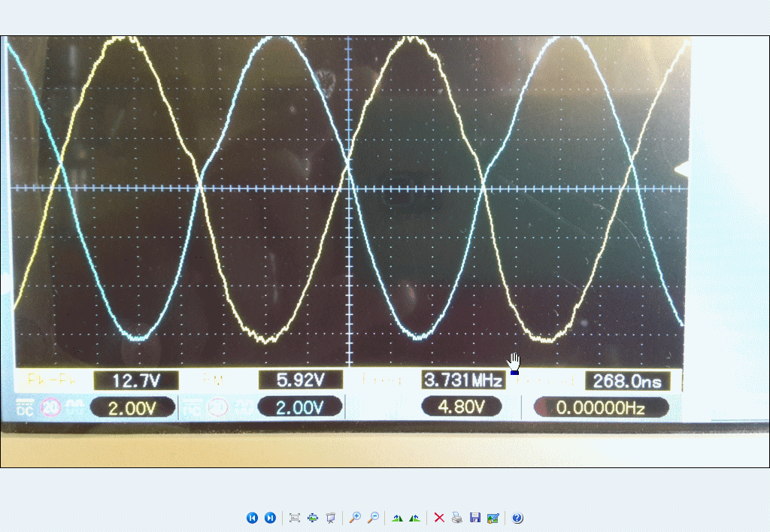Save a copy using the floppy disk icon
This screenshot has height=532, width=770.
[x=474, y=518]
